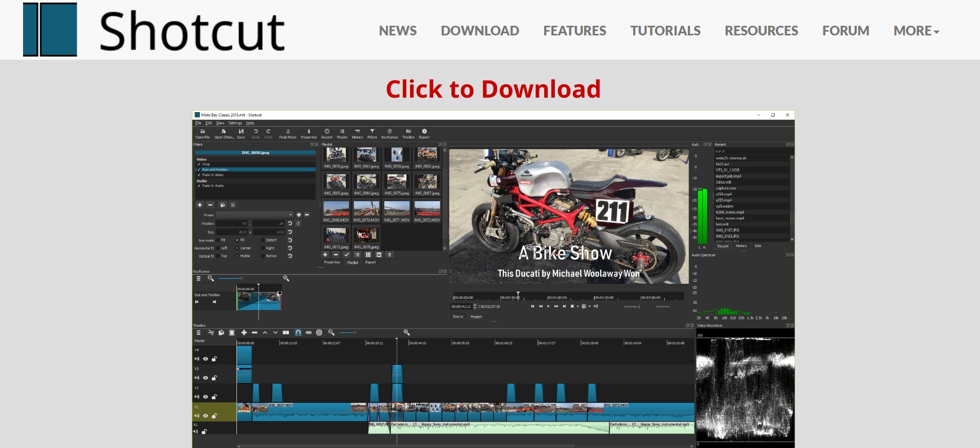
Task: Open the Recent toolbar icon
Action: coord(327,134)
